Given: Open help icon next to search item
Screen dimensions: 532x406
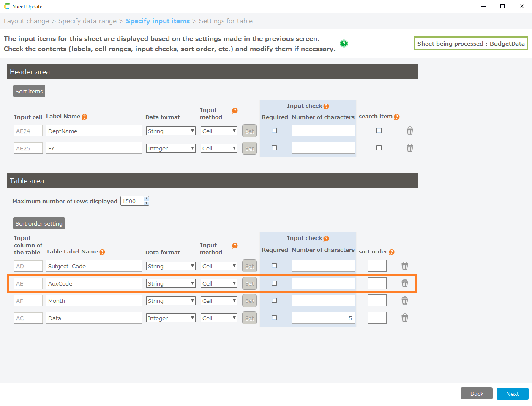Looking at the screenshot, I should 396,117.
